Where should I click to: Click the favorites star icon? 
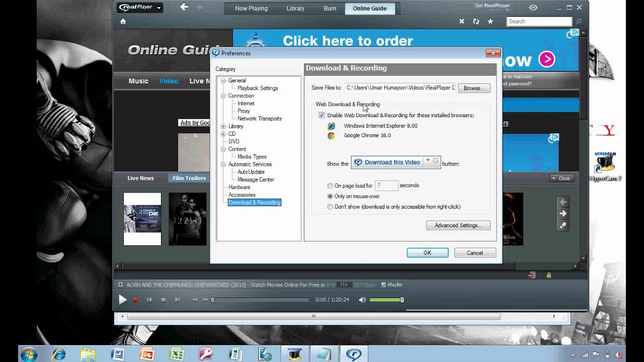(x=490, y=22)
